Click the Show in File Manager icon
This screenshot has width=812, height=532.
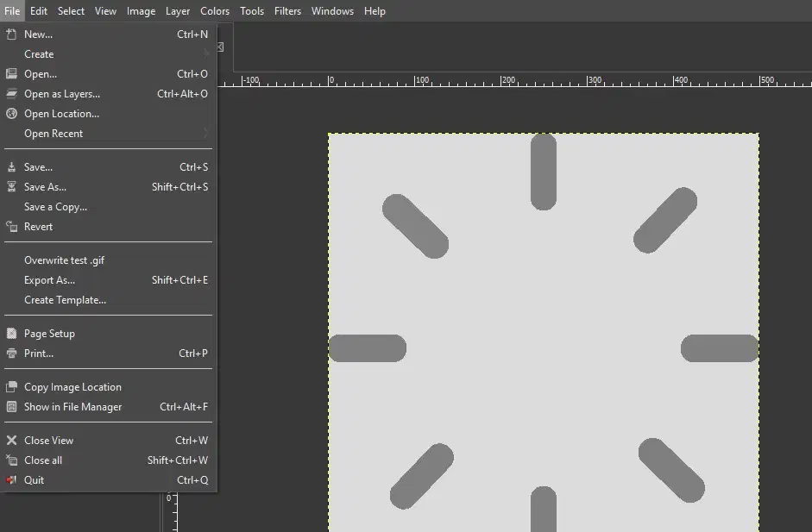pos(11,407)
